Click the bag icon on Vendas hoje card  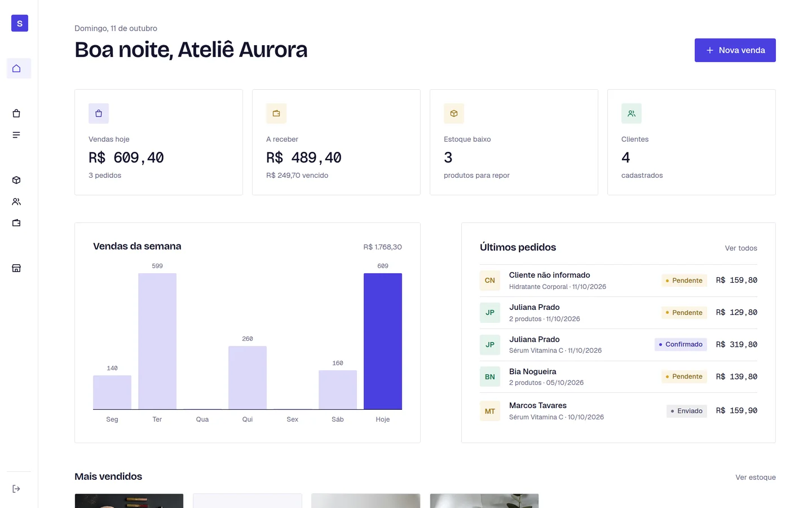(99, 113)
